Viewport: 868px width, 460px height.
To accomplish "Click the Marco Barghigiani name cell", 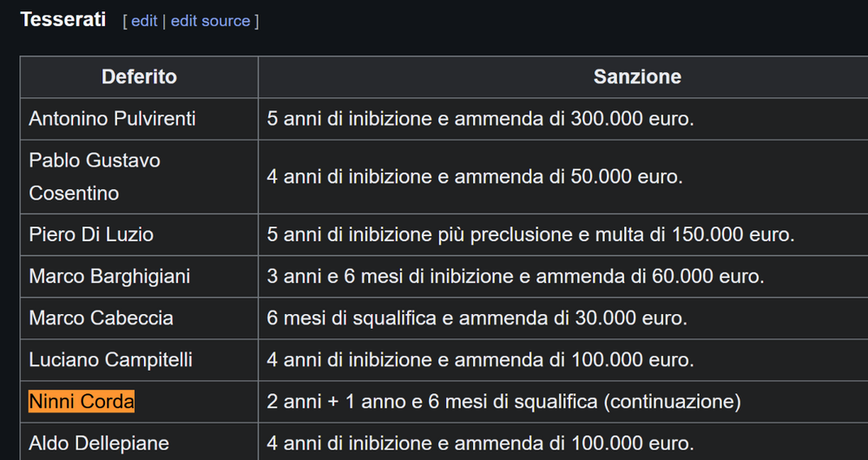I will 139,276.
